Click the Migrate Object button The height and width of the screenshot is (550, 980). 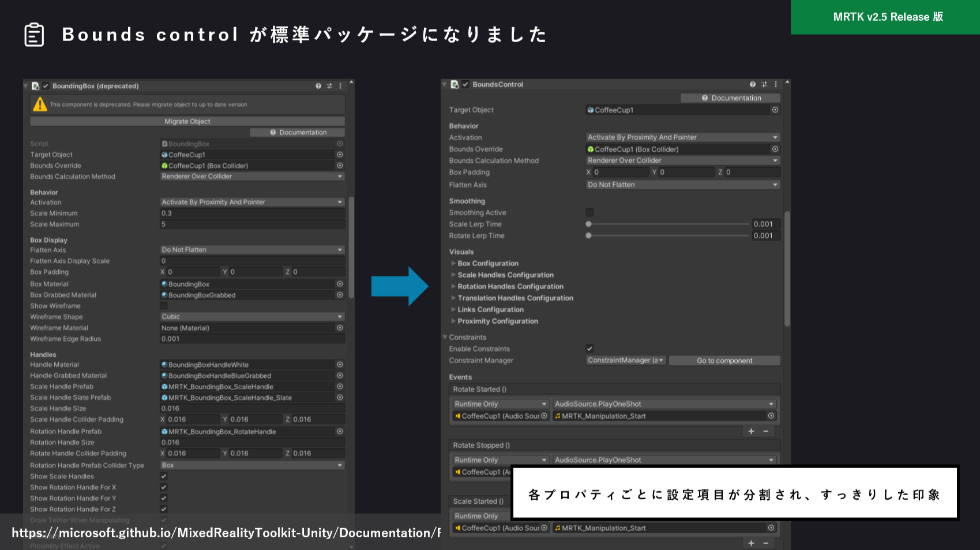click(x=187, y=121)
